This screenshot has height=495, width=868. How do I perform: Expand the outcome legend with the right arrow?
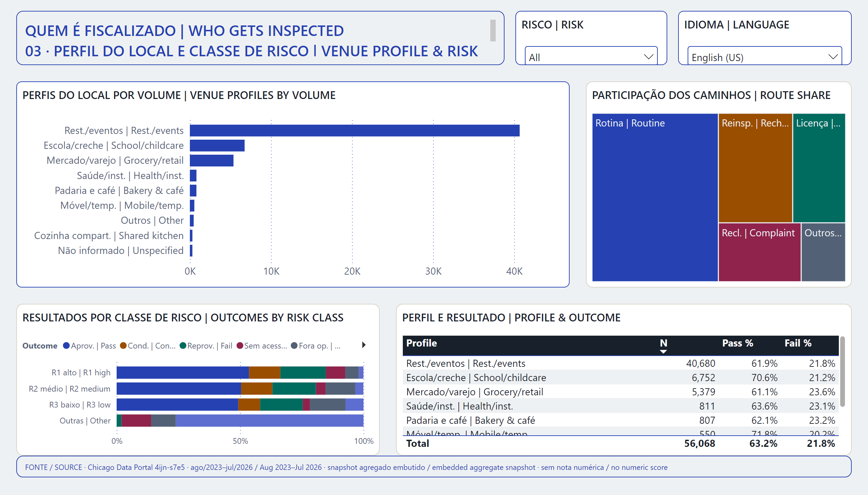pyautogui.click(x=363, y=345)
